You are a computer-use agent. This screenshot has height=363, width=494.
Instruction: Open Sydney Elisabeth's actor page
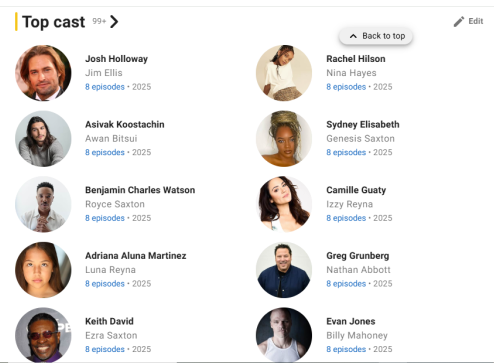(363, 124)
